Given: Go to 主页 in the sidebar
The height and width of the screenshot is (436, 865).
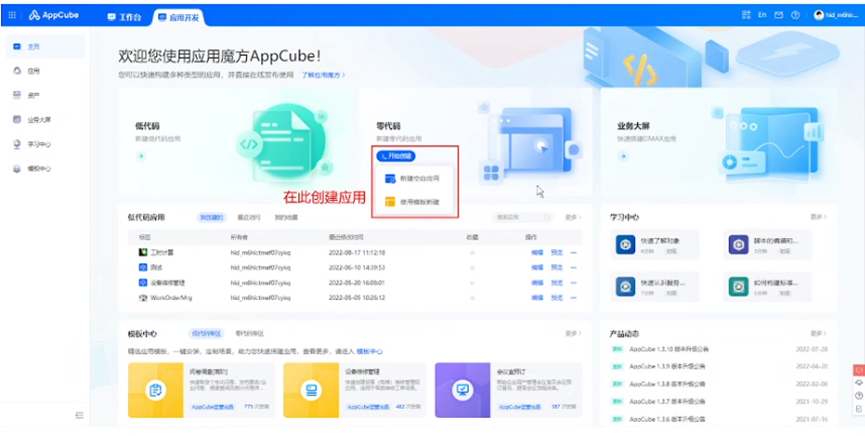Looking at the screenshot, I should [45, 47].
